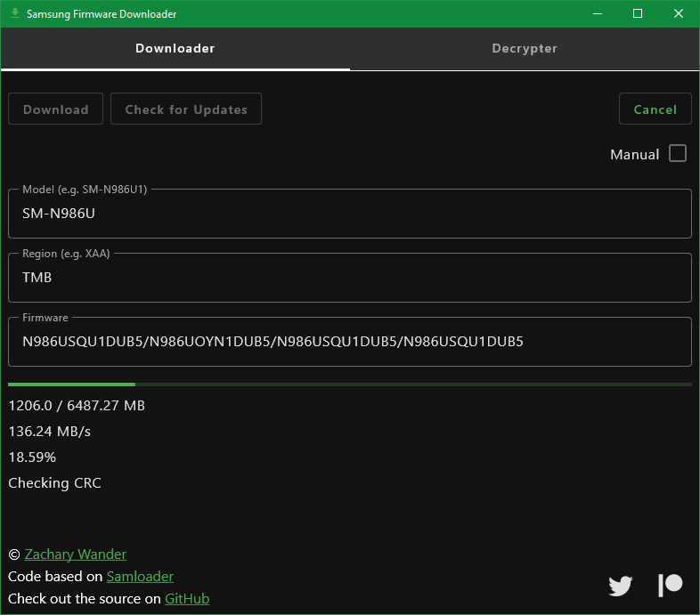The image size is (700, 615).
Task: Cancel the current download
Action: (x=655, y=109)
